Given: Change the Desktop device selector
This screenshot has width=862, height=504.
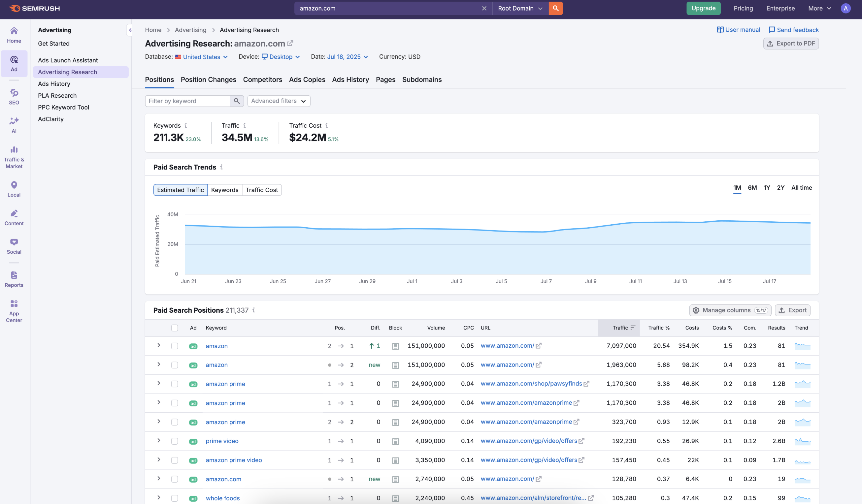Looking at the screenshot, I should (x=281, y=57).
